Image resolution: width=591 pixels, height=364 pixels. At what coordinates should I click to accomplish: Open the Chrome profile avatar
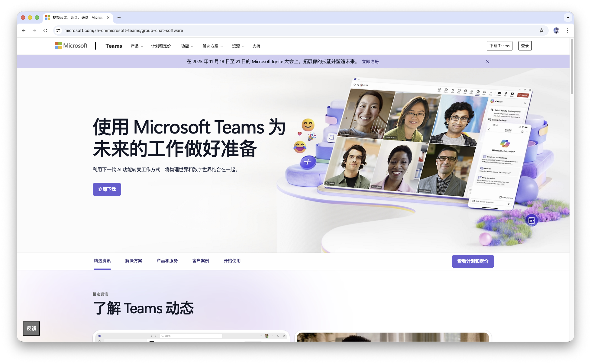point(556,31)
